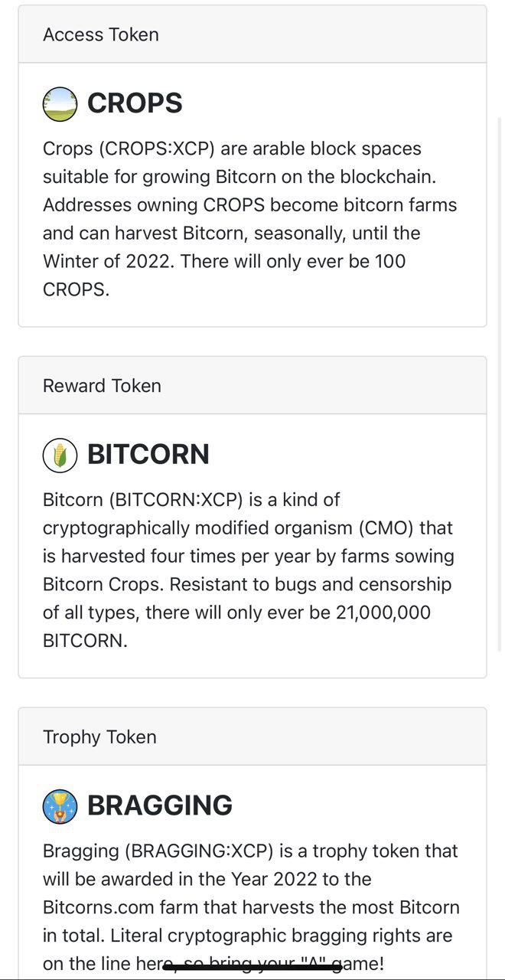Select the BITCORN heading text
505x980 pixels.
(148, 455)
